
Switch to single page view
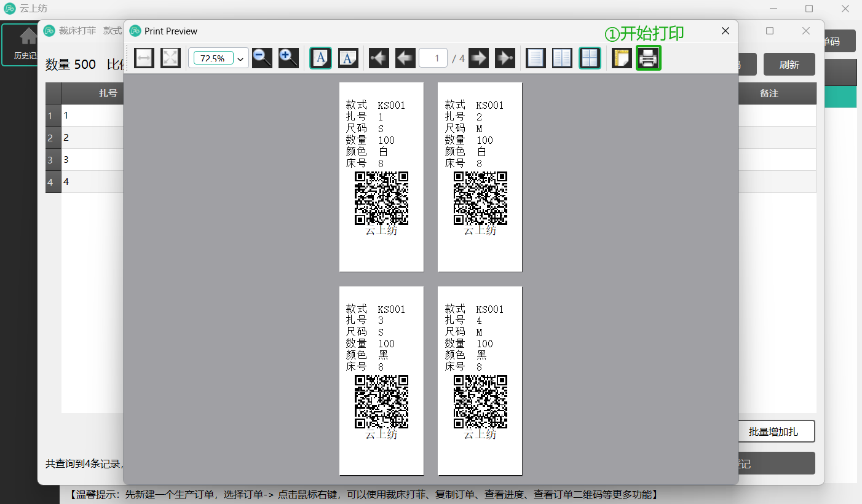536,58
